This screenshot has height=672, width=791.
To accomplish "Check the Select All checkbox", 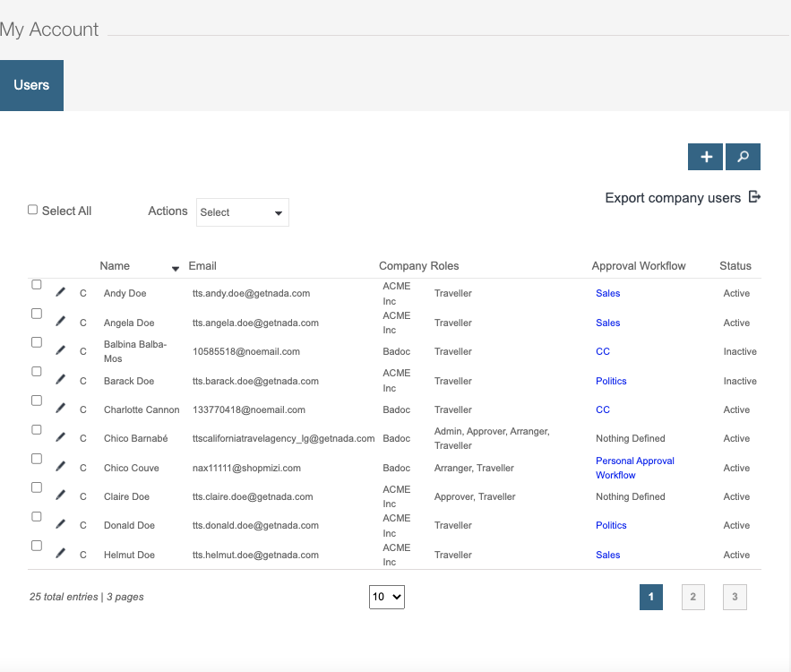I will pos(33,210).
